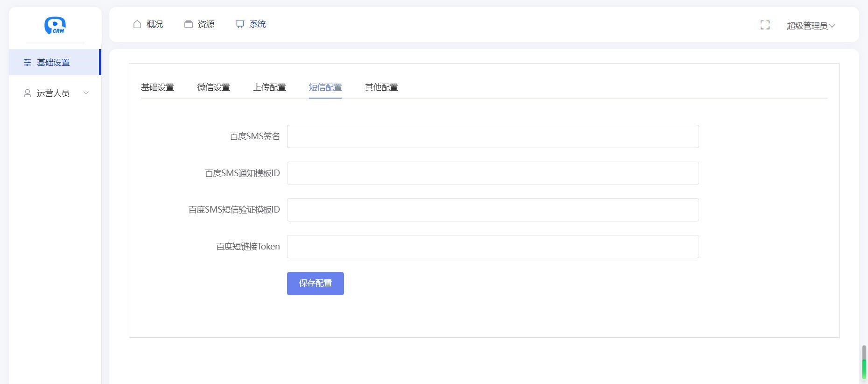Click the 保存配置 button

click(315, 284)
